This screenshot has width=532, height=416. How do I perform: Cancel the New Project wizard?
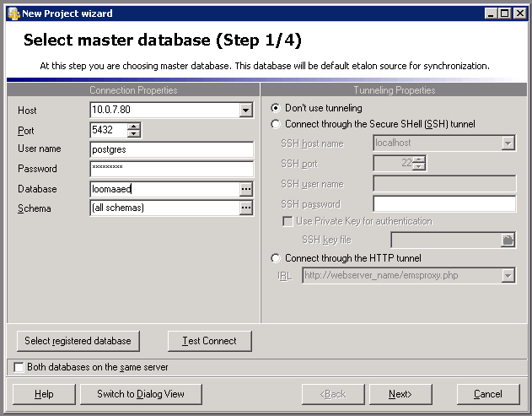coord(488,394)
